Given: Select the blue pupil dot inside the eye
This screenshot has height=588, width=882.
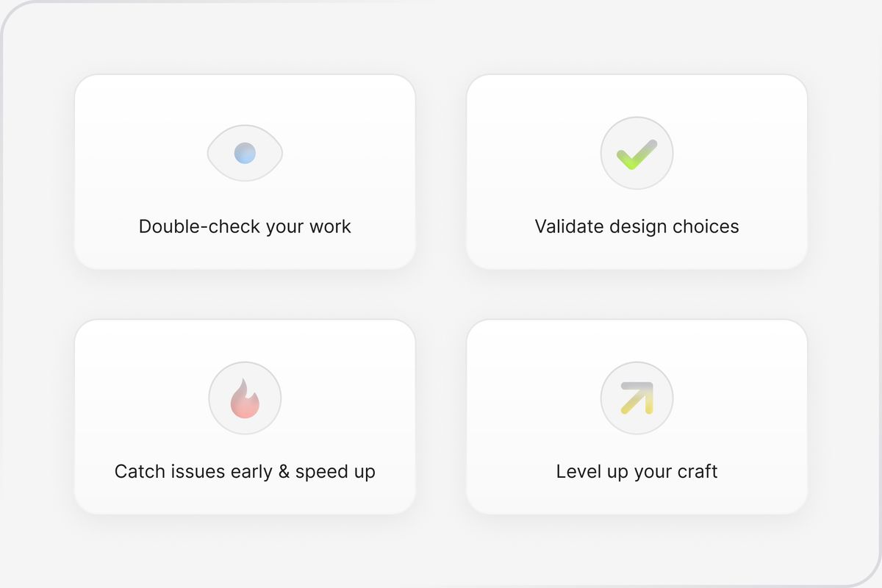Looking at the screenshot, I should pos(245,153).
